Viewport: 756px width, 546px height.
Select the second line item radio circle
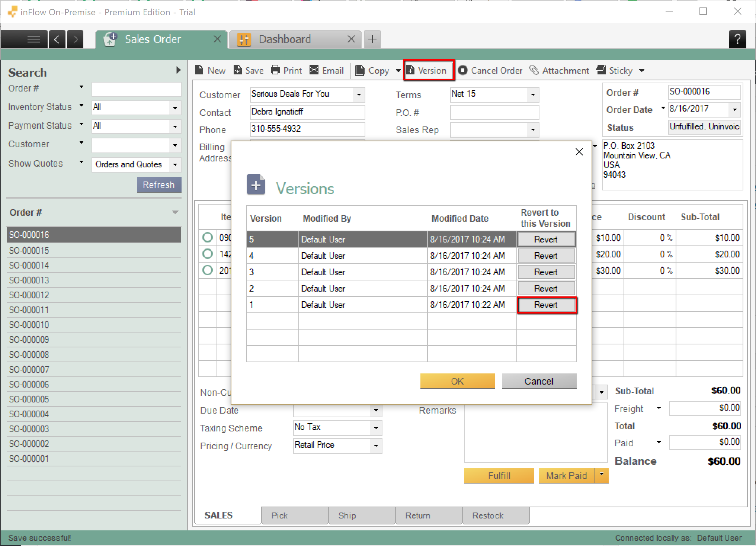click(208, 254)
